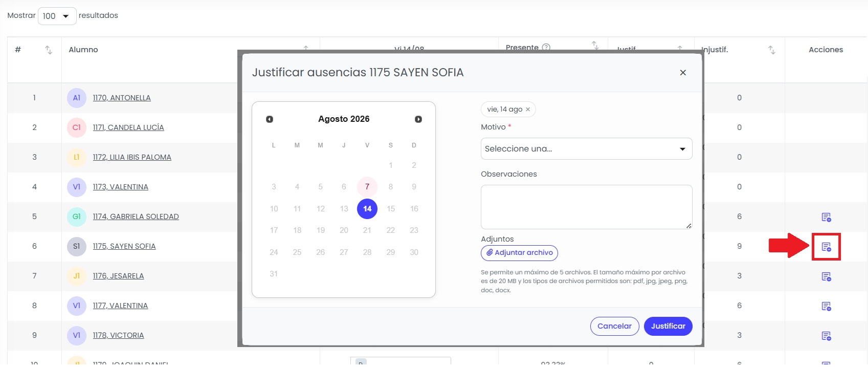
Task: Open the Mostrar 100 results dropdown
Action: coord(57,16)
